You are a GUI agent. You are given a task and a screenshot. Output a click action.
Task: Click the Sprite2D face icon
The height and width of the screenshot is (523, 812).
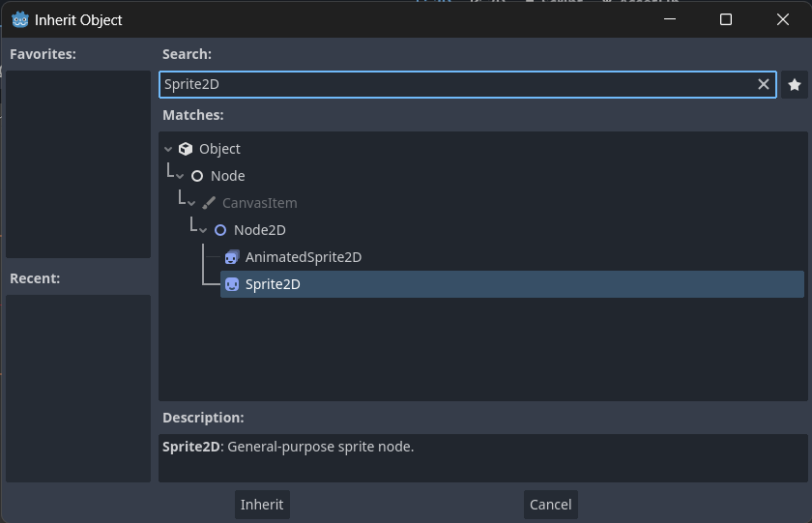point(232,284)
